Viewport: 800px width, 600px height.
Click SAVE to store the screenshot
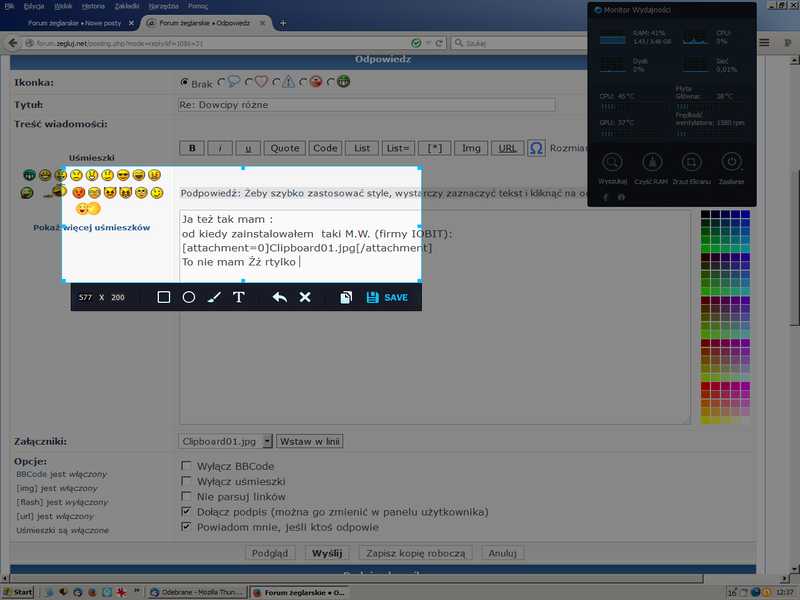pyautogui.click(x=388, y=297)
